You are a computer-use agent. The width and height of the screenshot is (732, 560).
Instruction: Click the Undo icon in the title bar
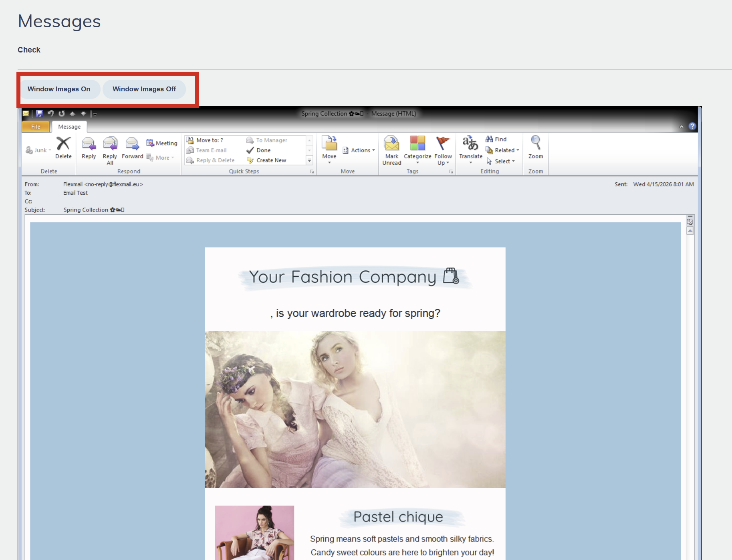click(50, 113)
